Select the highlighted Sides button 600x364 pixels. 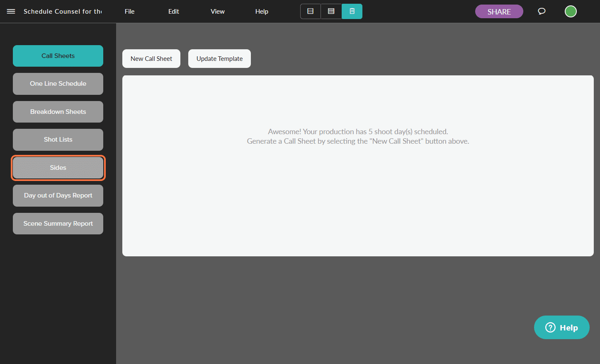click(x=58, y=168)
